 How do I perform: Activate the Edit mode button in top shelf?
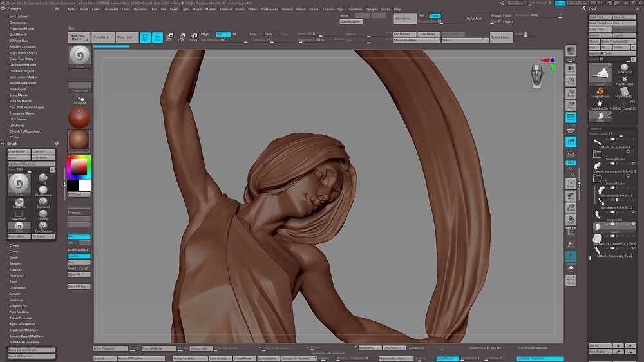(x=146, y=37)
